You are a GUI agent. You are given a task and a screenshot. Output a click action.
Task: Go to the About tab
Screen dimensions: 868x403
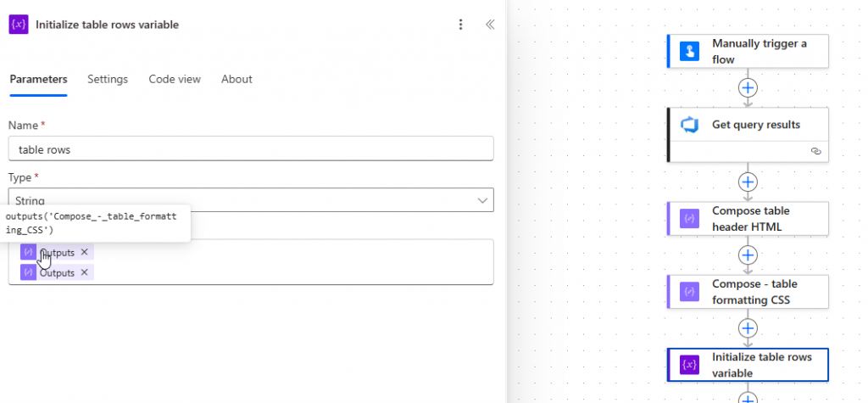pos(236,79)
